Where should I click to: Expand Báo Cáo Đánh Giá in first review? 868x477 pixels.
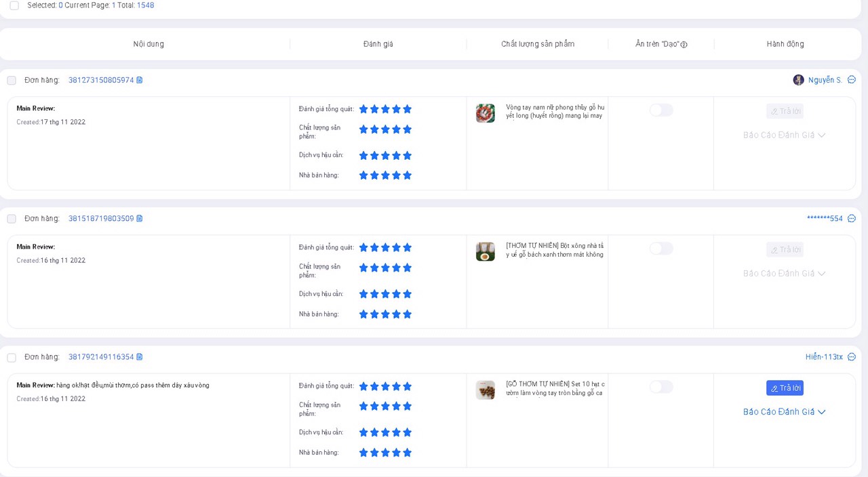click(784, 136)
